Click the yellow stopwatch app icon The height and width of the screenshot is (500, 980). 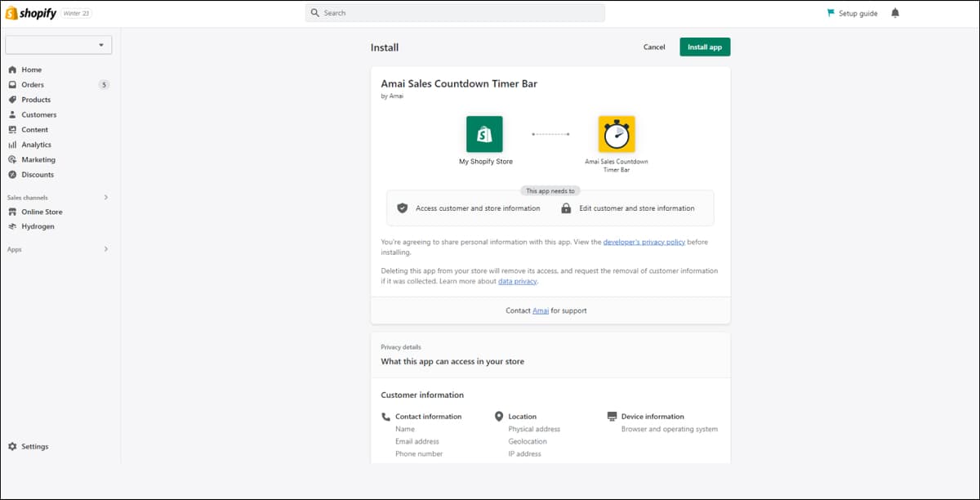[x=617, y=134]
